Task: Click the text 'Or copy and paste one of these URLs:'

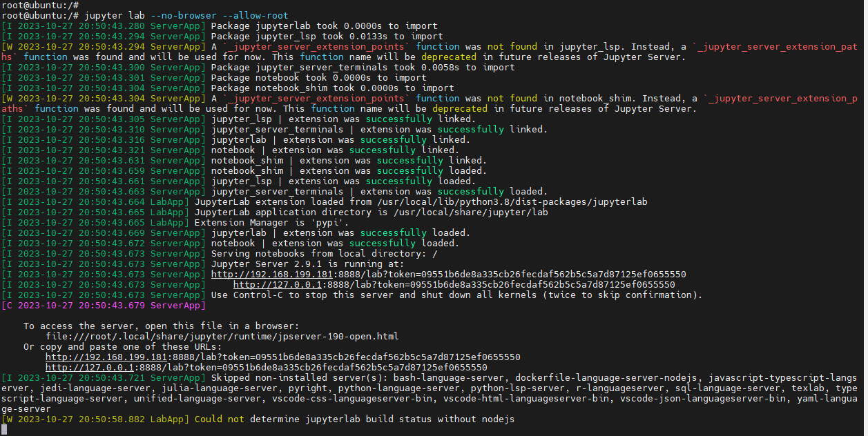Action: click(122, 346)
